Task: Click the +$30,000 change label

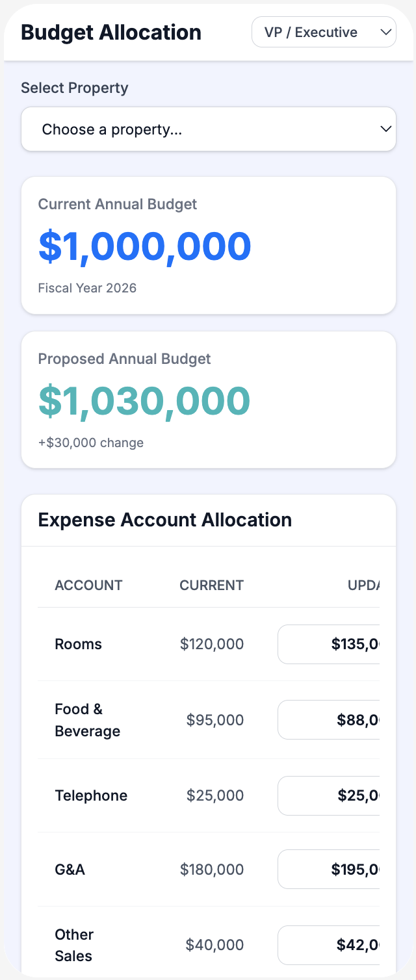Action: tap(90, 443)
